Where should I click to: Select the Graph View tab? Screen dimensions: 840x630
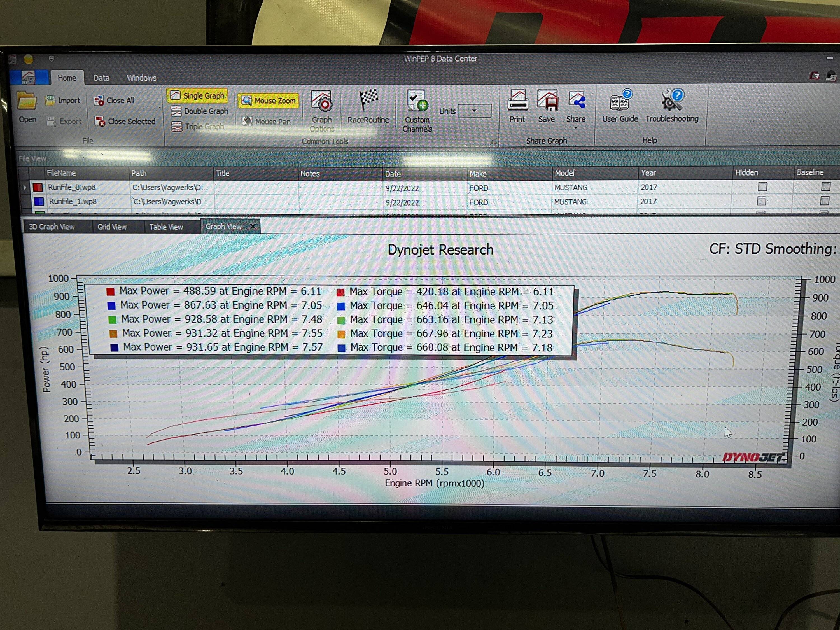coord(224,226)
